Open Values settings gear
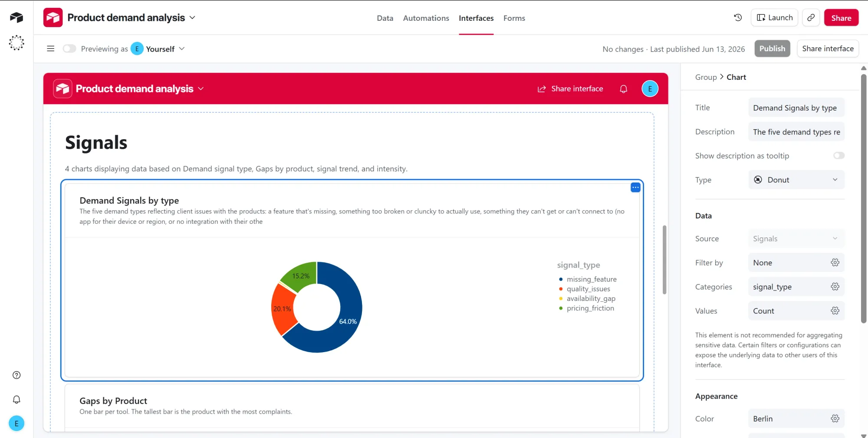 [x=835, y=311]
